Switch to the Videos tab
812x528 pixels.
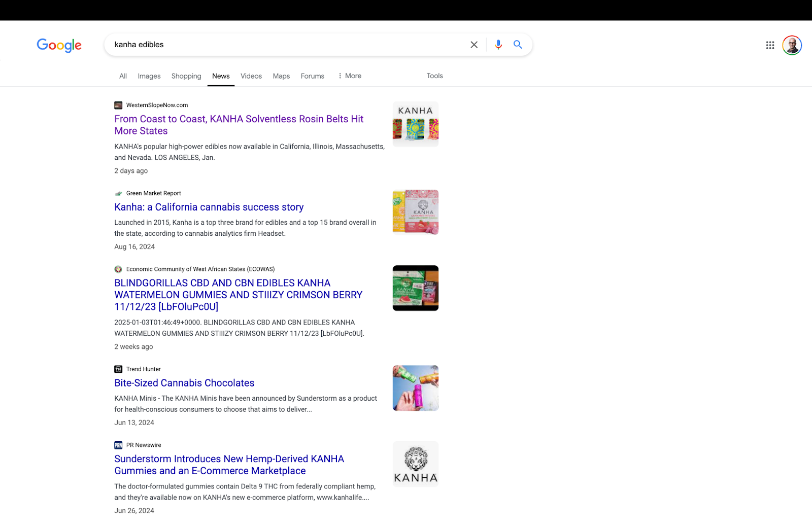pos(251,76)
